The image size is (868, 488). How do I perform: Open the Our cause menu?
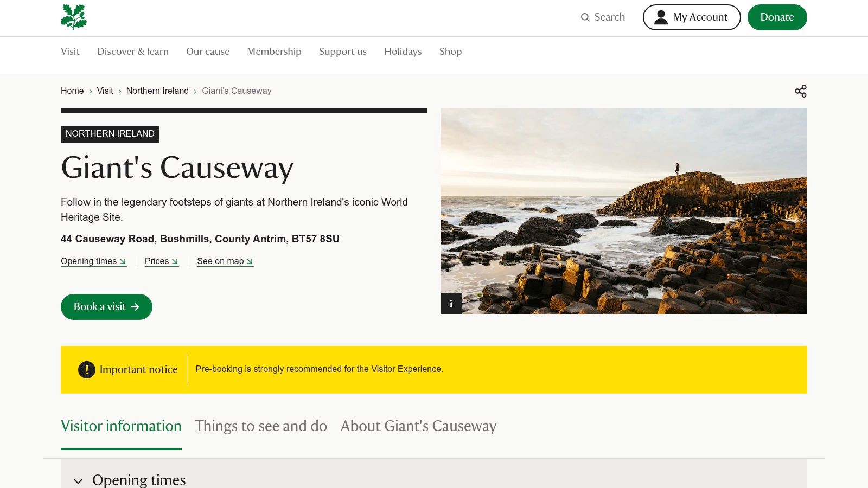(208, 52)
